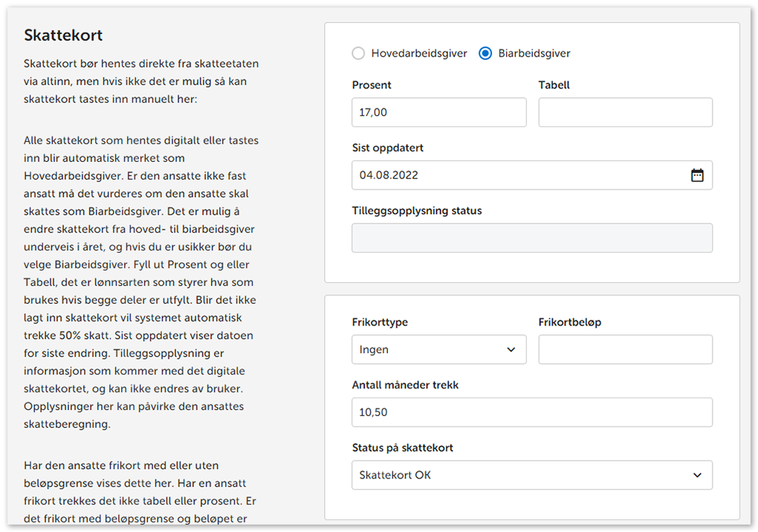758x532 pixels.
Task: Focus the empty Tabell input field
Action: [x=625, y=113]
